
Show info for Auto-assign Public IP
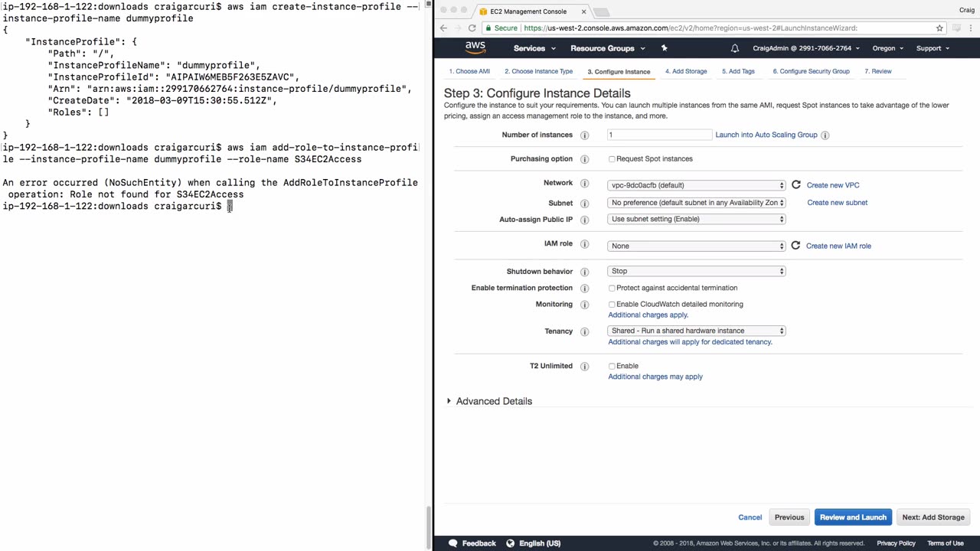tap(584, 220)
